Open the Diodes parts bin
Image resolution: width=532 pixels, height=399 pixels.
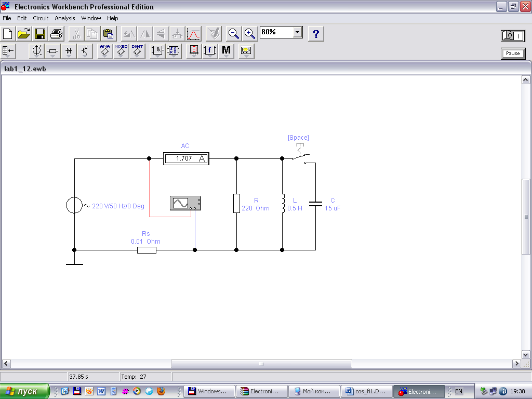[x=69, y=51]
